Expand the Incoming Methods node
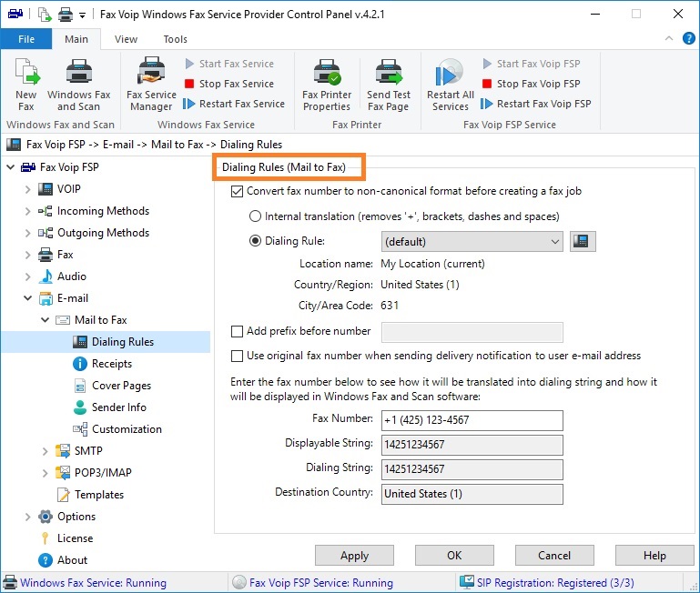 [x=27, y=211]
